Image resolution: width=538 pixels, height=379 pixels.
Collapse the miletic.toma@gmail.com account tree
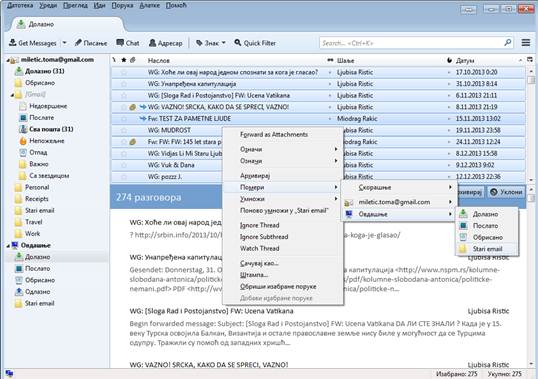(x=8, y=60)
